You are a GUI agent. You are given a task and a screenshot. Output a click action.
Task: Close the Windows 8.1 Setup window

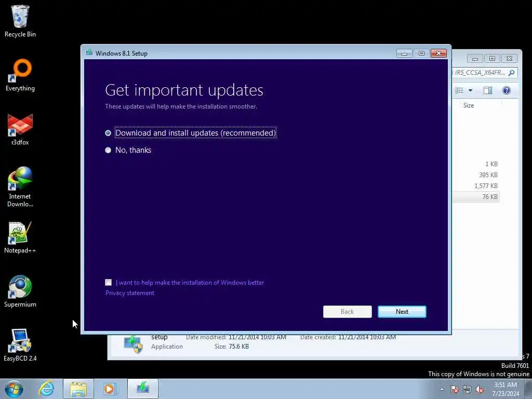438,54
